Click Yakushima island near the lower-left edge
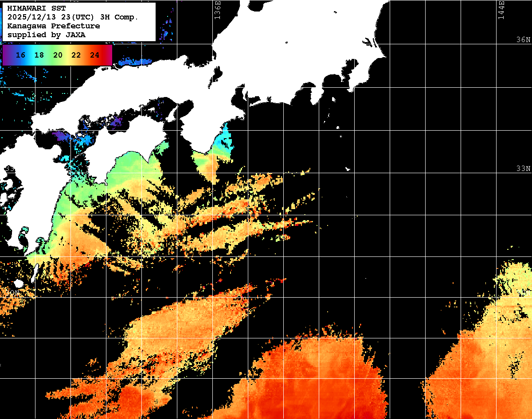Image resolution: width=532 pixels, height=419 pixels. coord(18,283)
